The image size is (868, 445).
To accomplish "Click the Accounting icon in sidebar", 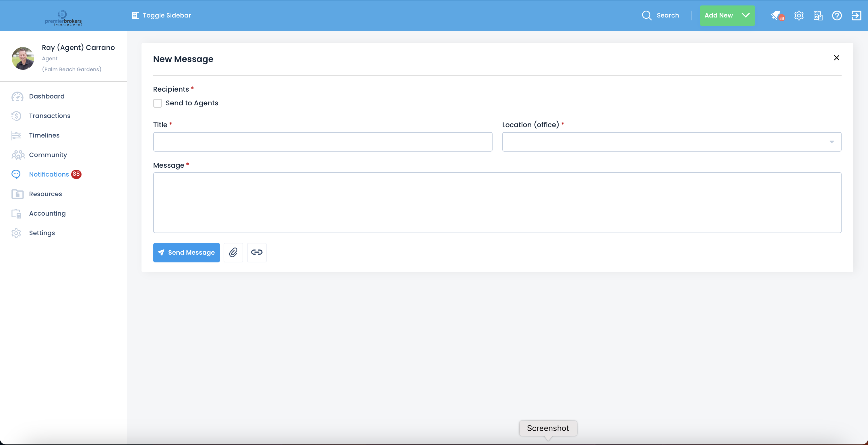I will 16,214.
